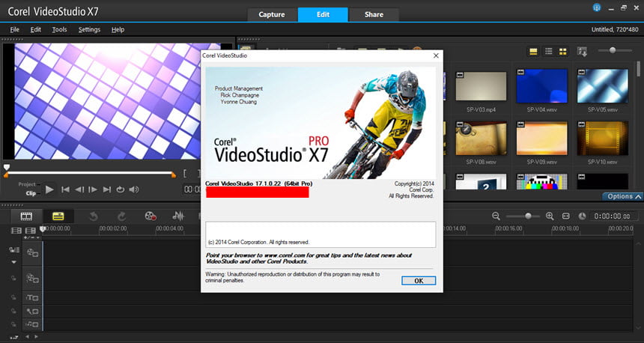Toggle the title track button
The height and width of the screenshot is (343, 644).
[32, 298]
